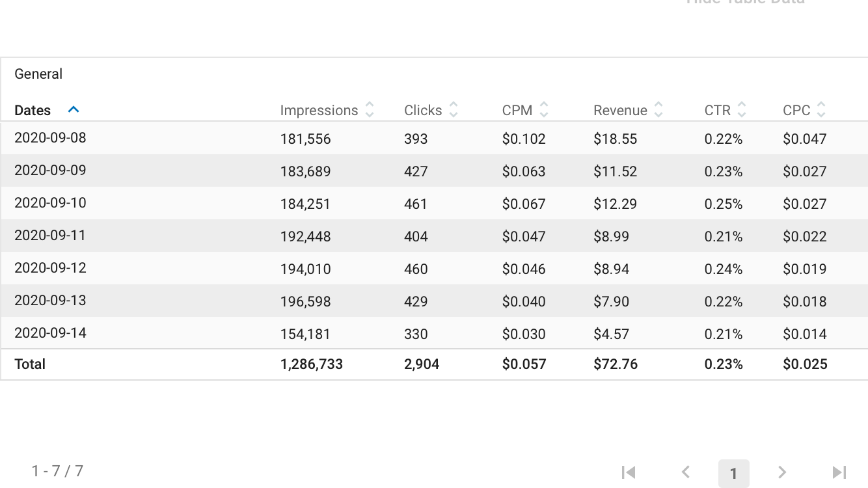Click the General section title
Viewport: 868px width, 488px height.
[x=38, y=74]
